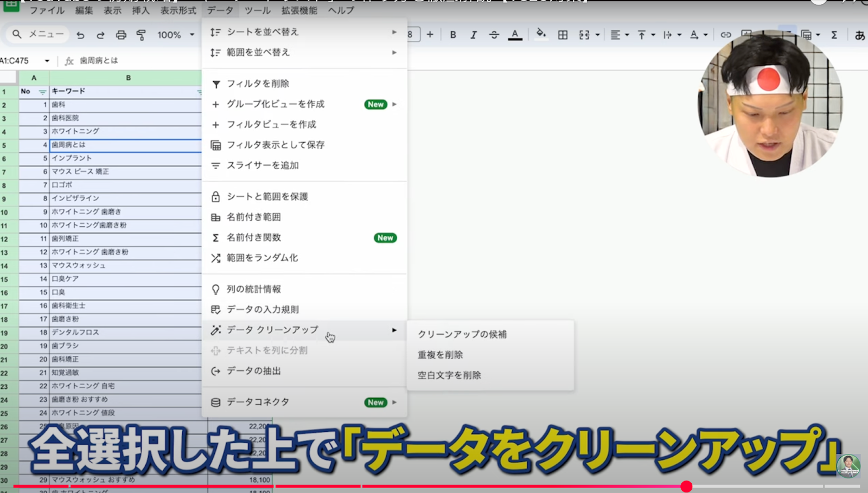Viewport: 868px width, 493px height.
Task: Click the メニュー search box
Action: click(38, 34)
